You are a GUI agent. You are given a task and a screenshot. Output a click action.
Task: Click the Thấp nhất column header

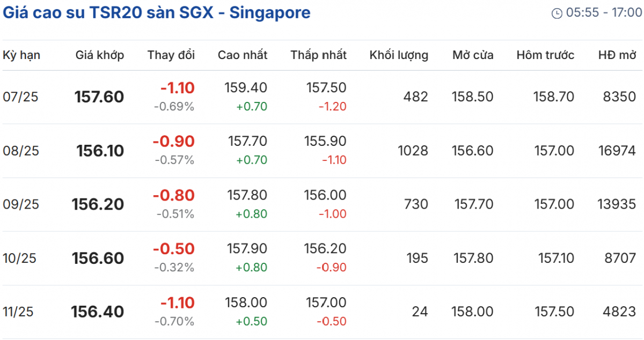click(319, 55)
